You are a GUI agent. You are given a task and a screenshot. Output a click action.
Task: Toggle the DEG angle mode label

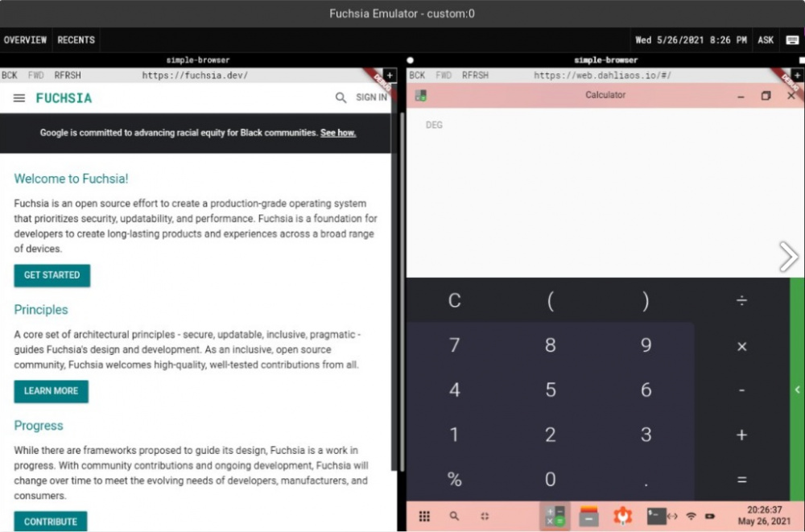(x=434, y=125)
